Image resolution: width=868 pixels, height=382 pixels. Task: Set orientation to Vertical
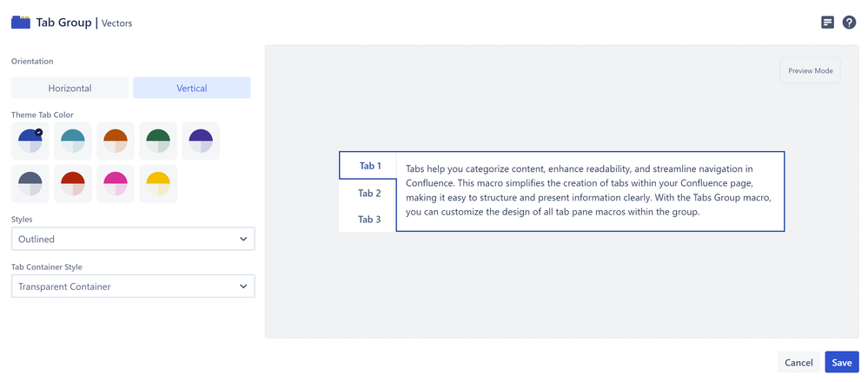click(192, 88)
